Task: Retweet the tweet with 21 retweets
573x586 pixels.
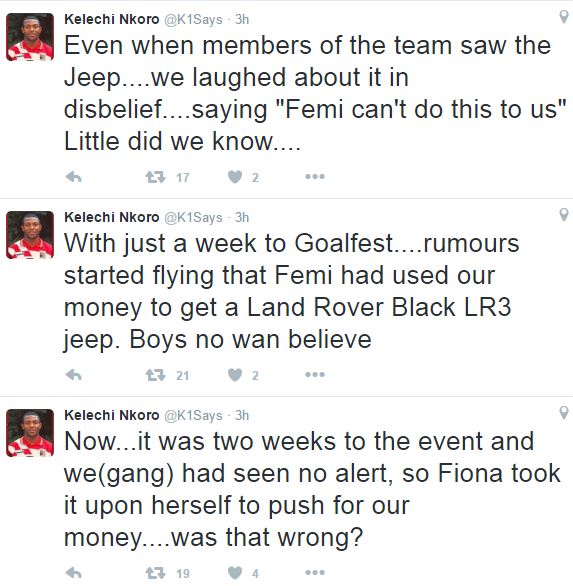Action: tap(155, 375)
